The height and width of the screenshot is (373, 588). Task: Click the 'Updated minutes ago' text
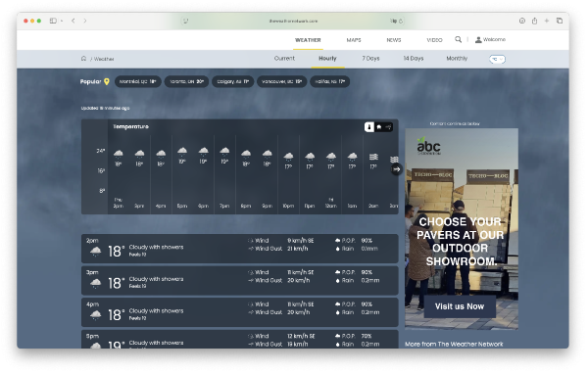point(106,109)
